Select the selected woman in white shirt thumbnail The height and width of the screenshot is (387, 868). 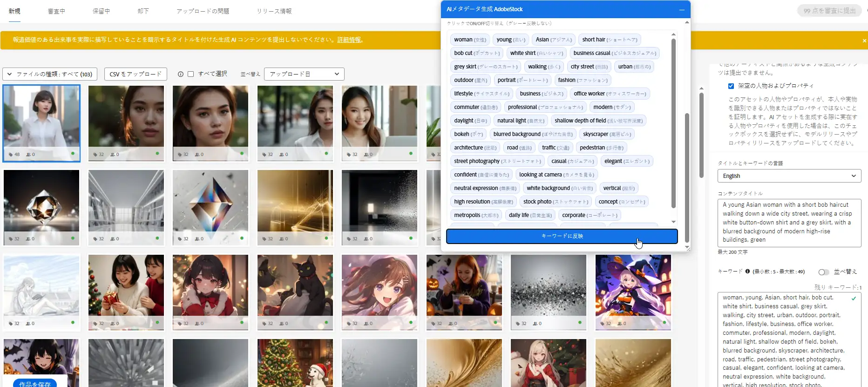pyautogui.click(x=41, y=123)
